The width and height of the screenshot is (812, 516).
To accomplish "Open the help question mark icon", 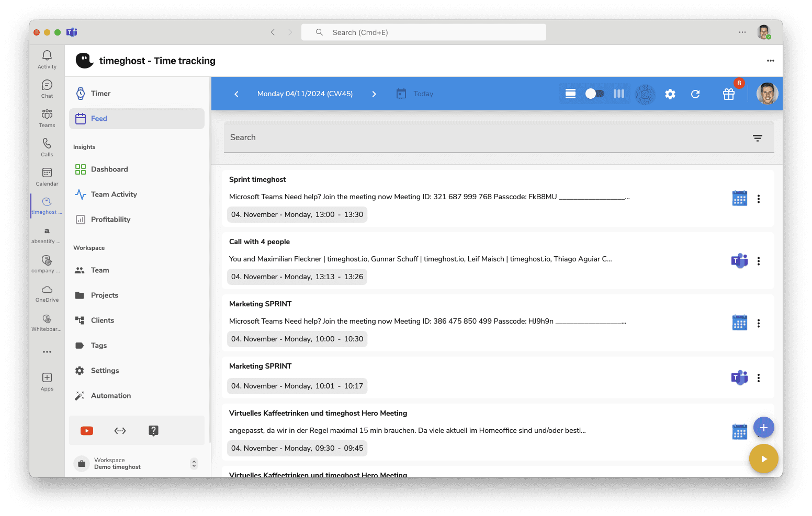I will [153, 431].
